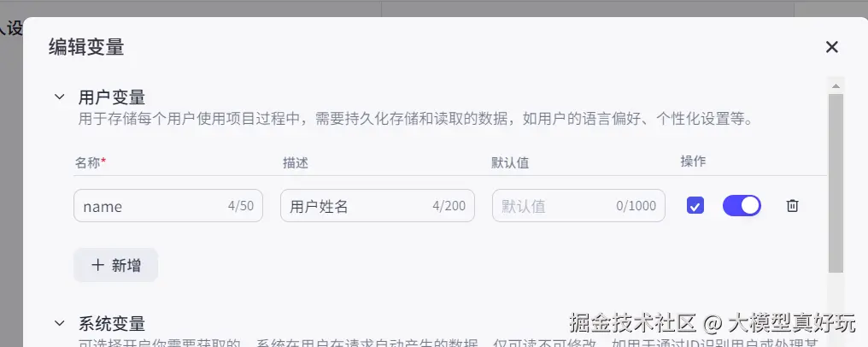Click the 描述 column header

click(x=295, y=162)
